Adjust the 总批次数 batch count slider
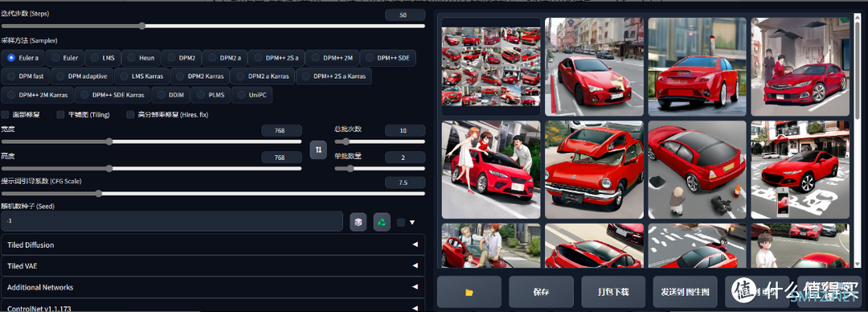The width and height of the screenshot is (868, 312). [379, 142]
